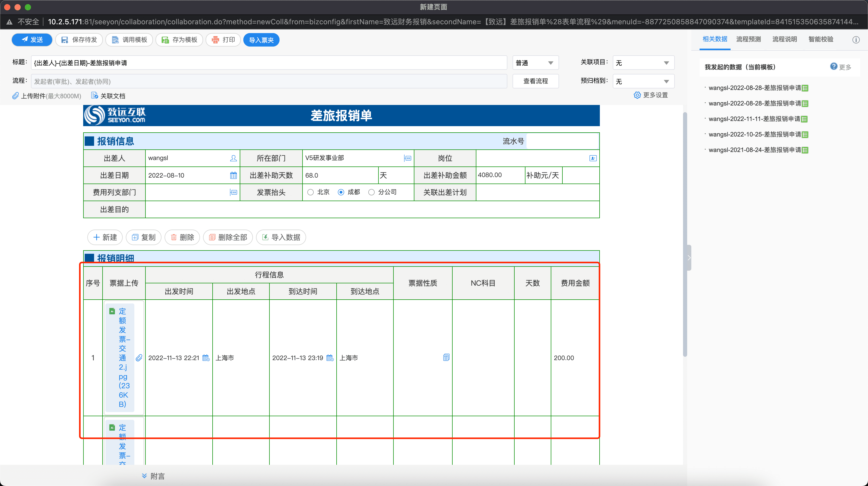The image size is (868, 486).
Task: Open 更多 link in related data
Action: coord(845,67)
